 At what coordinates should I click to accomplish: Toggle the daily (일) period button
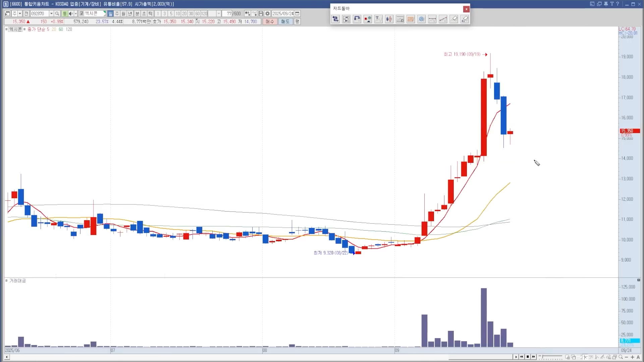pyautogui.click(x=110, y=14)
